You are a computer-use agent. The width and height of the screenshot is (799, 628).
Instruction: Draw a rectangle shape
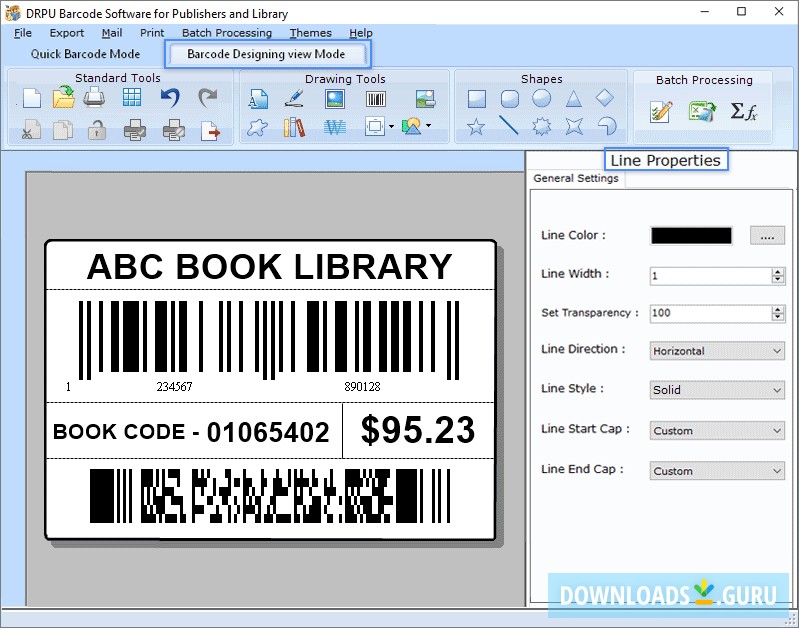coord(477,98)
